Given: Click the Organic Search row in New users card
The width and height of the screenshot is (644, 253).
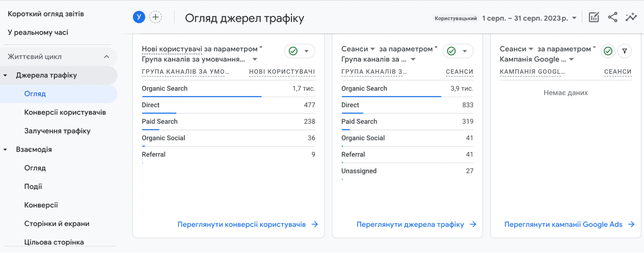Looking at the screenshot, I should 165,89.
